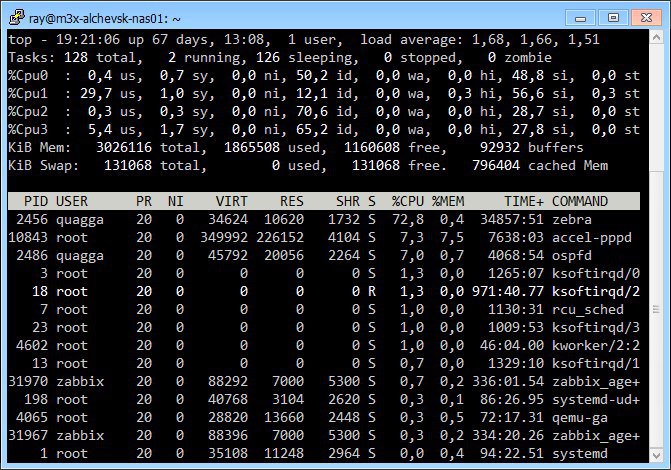Click the ksoftirqd/0 command name
The width and height of the screenshot is (671, 470).
(x=596, y=273)
